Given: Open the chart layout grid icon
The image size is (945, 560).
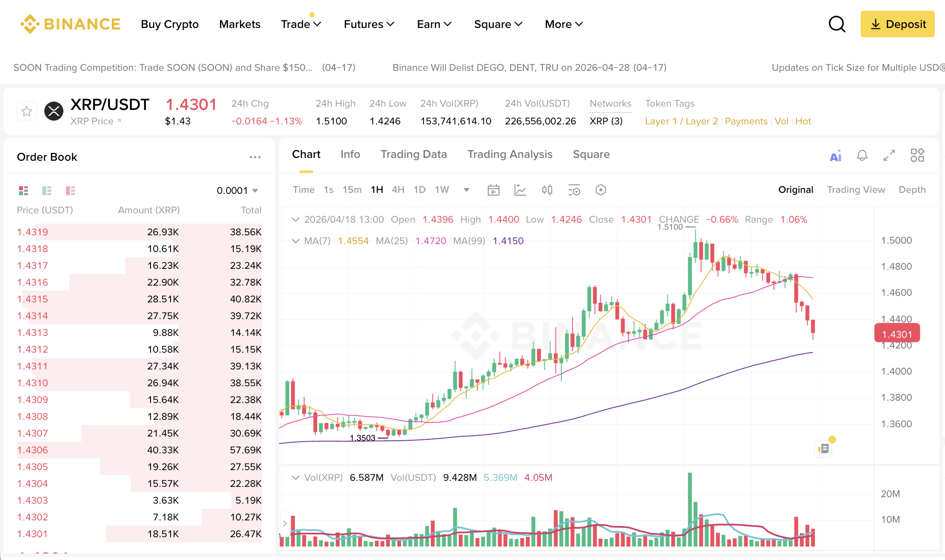Looking at the screenshot, I should [917, 155].
